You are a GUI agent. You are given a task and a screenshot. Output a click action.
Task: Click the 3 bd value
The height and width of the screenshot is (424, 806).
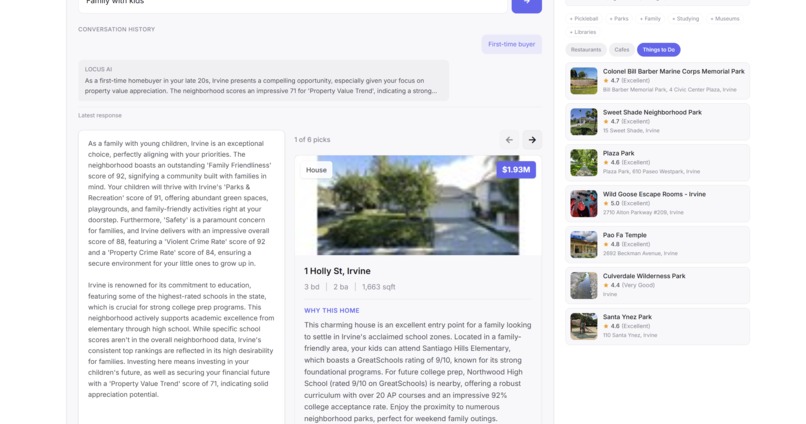(312, 287)
